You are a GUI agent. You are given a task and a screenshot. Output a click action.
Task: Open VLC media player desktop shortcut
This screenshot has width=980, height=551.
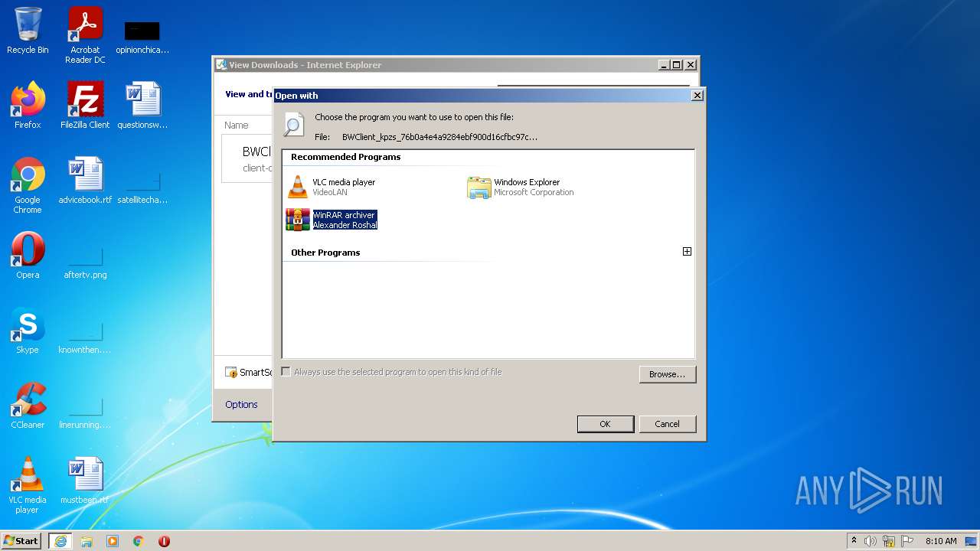pyautogui.click(x=28, y=486)
